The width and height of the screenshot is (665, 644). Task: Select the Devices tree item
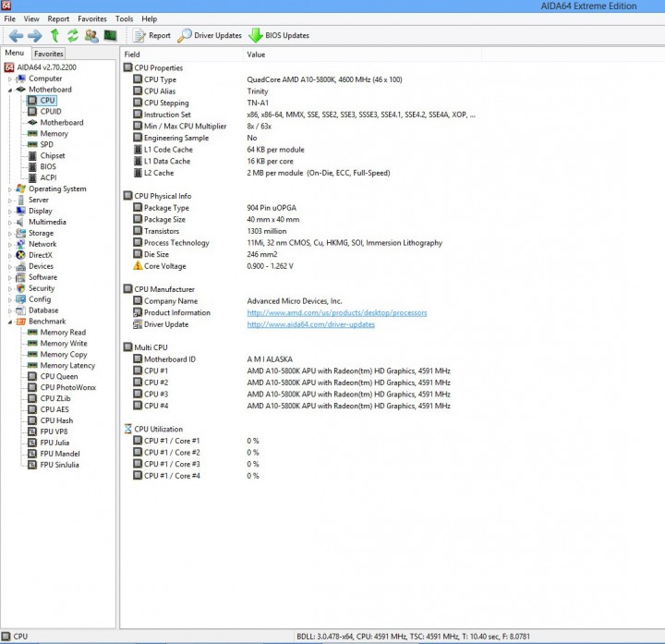(x=35, y=266)
